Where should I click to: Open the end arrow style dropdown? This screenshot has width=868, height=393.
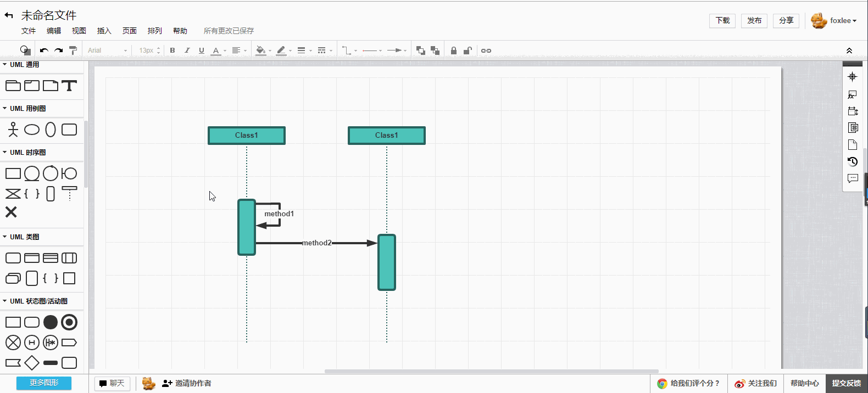397,50
